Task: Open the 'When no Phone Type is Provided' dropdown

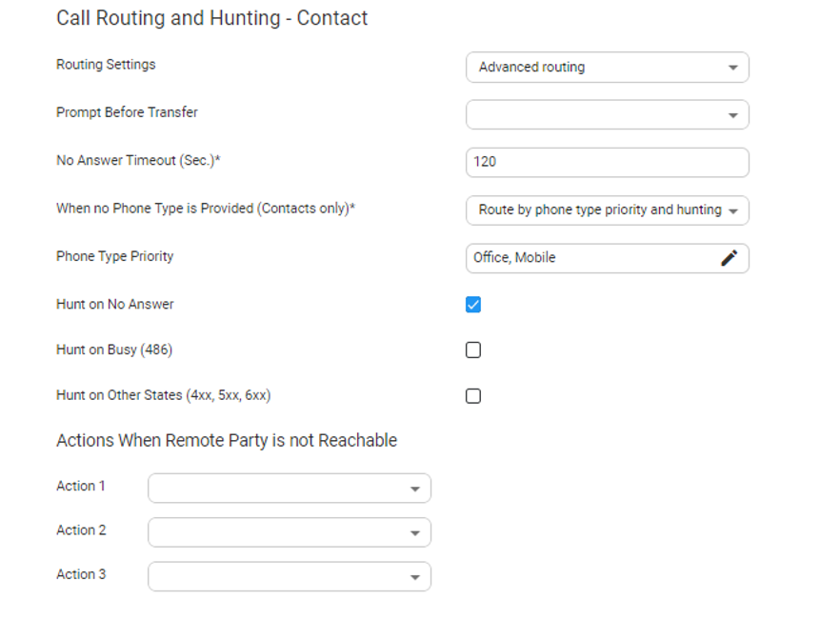Action: [600, 210]
